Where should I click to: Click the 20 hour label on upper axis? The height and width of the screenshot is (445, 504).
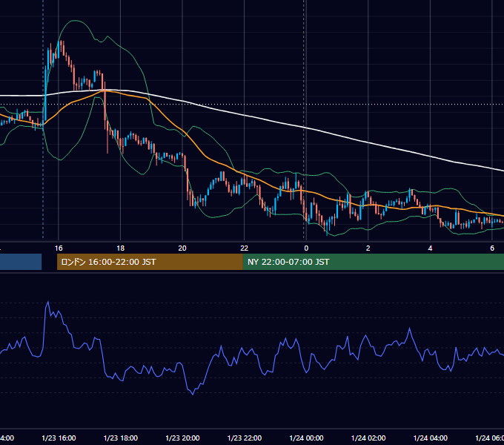click(182, 248)
